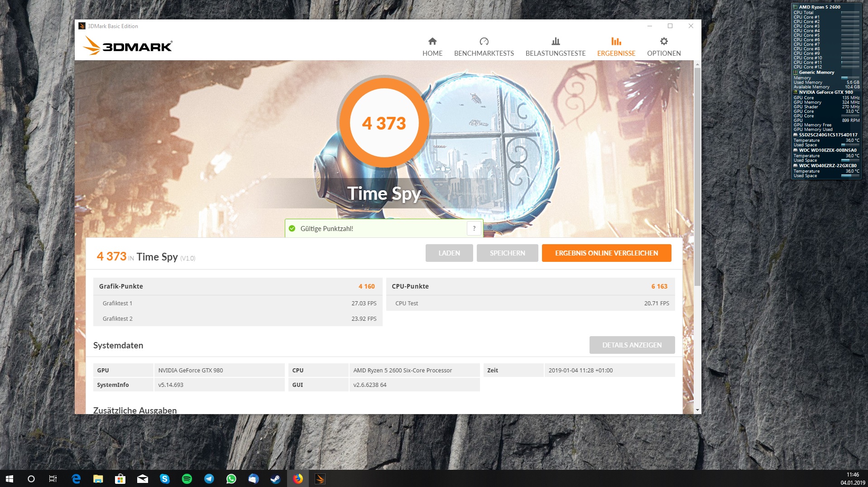Image resolution: width=868 pixels, height=487 pixels.
Task: Click the GUI version v2.6.6238 64
Action: tap(370, 385)
